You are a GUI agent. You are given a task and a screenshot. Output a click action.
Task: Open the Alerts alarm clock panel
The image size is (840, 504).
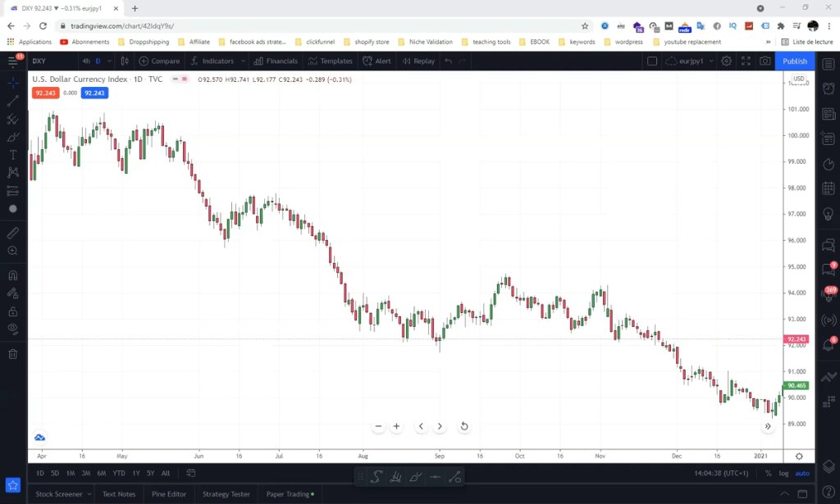829,89
